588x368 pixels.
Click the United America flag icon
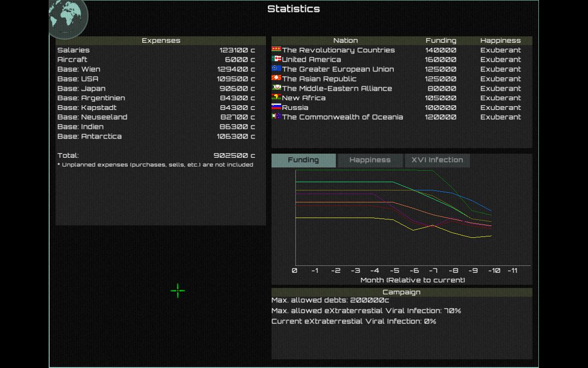pos(276,59)
